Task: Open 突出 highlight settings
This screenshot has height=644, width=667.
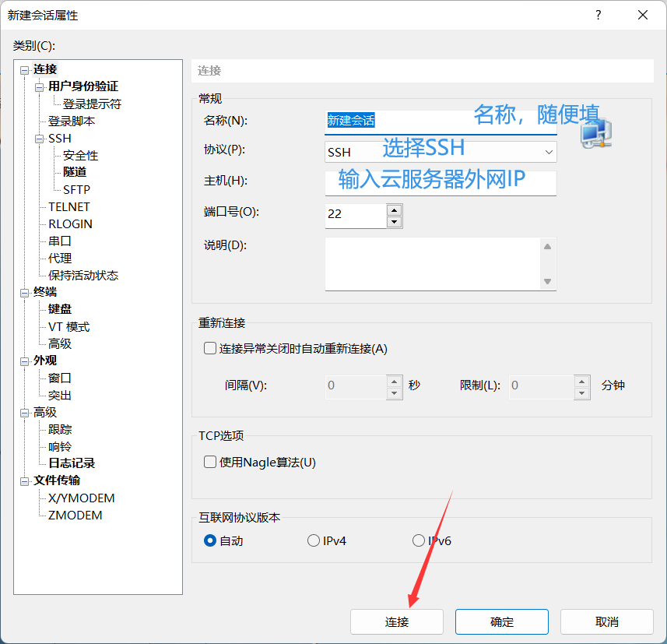Action: (60, 396)
